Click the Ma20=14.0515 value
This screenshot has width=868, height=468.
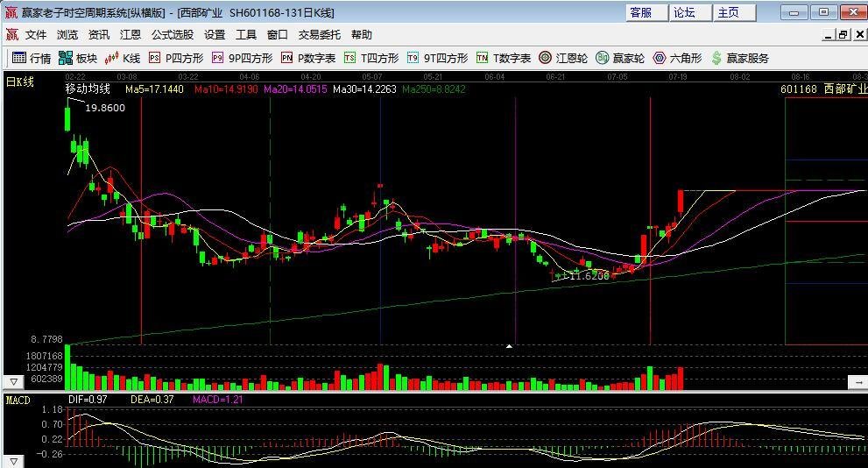pyautogui.click(x=295, y=89)
